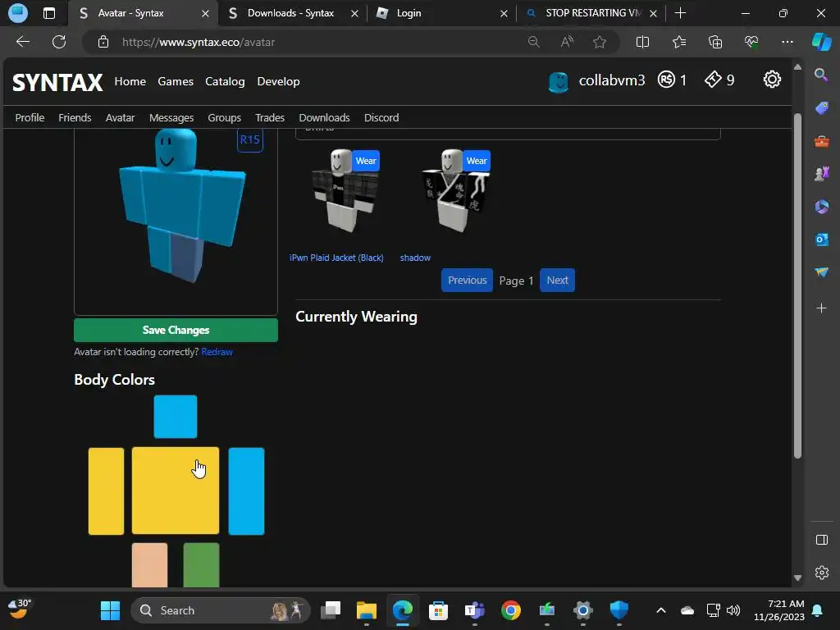Screen dimensions: 840x630
Task: Open browser Collections
Action: tap(715, 42)
